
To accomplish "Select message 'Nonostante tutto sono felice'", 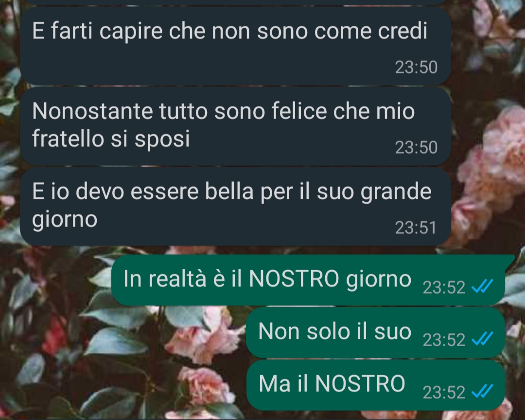I will point(235,126).
